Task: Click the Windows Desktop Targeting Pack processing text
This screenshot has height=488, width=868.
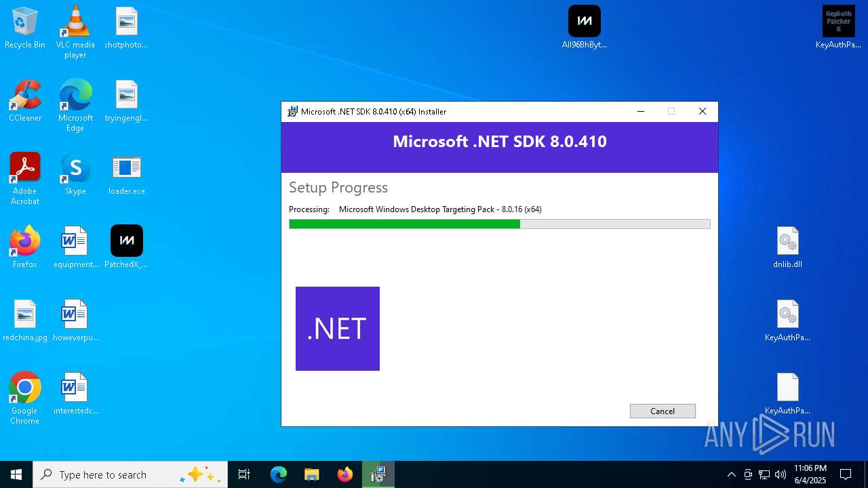Action: pyautogui.click(x=440, y=209)
